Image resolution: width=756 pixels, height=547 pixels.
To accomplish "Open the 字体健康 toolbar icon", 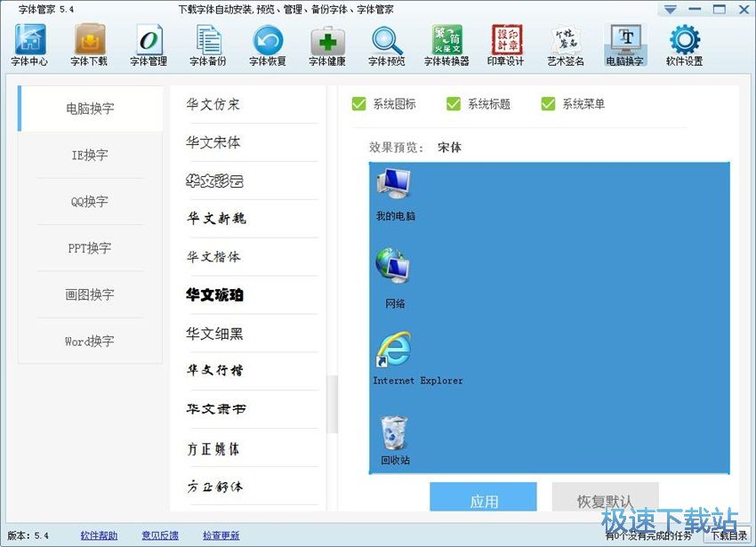I will [327, 44].
